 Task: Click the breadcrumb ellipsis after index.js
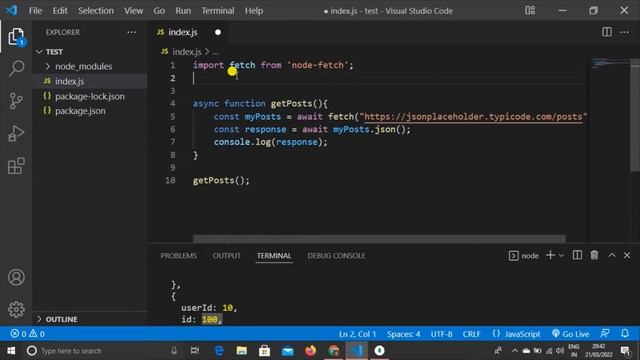coord(216,52)
